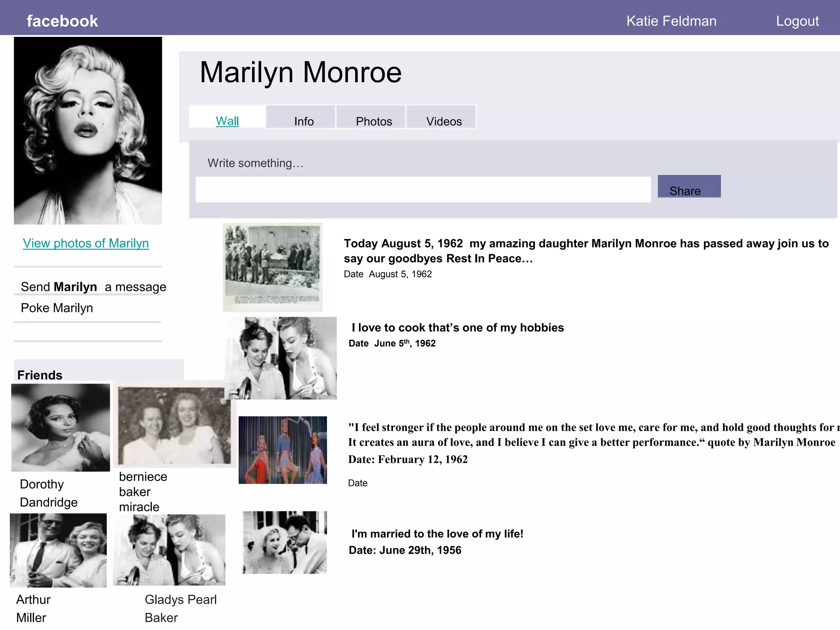Open Katie Feldman's account link
The width and height of the screenshot is (840, 630).
point(671,21)
